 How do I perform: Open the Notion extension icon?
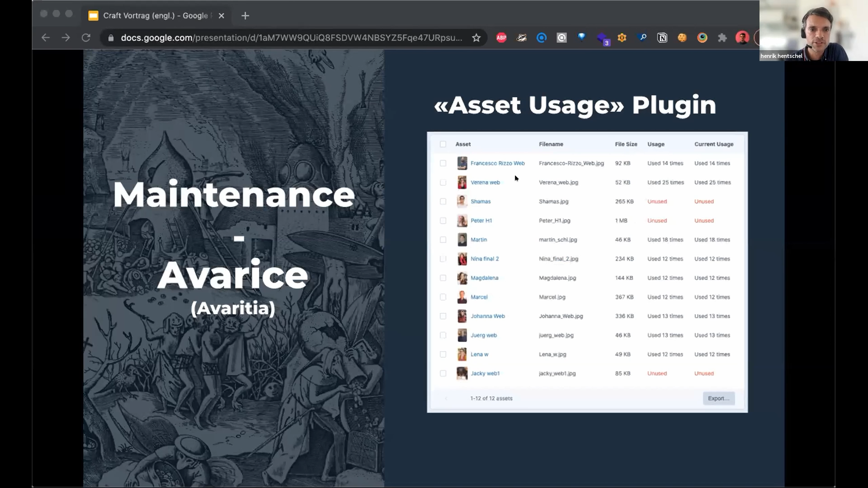pyautogui.click(x=662, y=38)
